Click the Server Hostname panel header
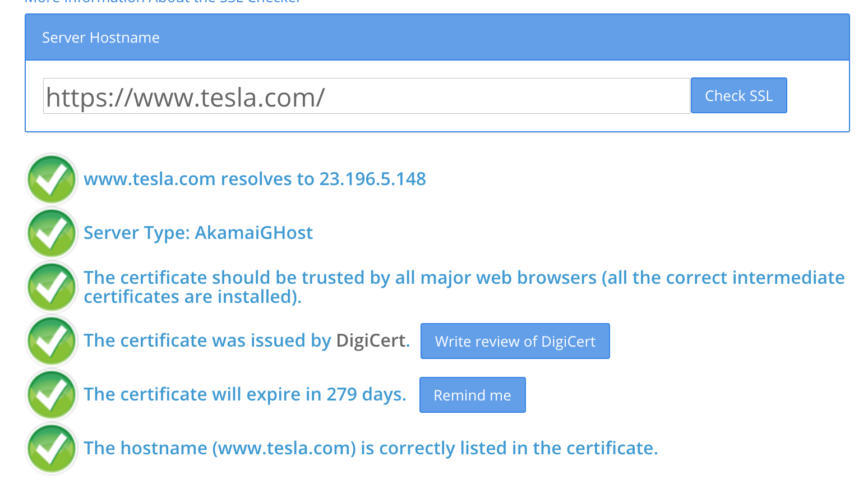 pos(437,37)
